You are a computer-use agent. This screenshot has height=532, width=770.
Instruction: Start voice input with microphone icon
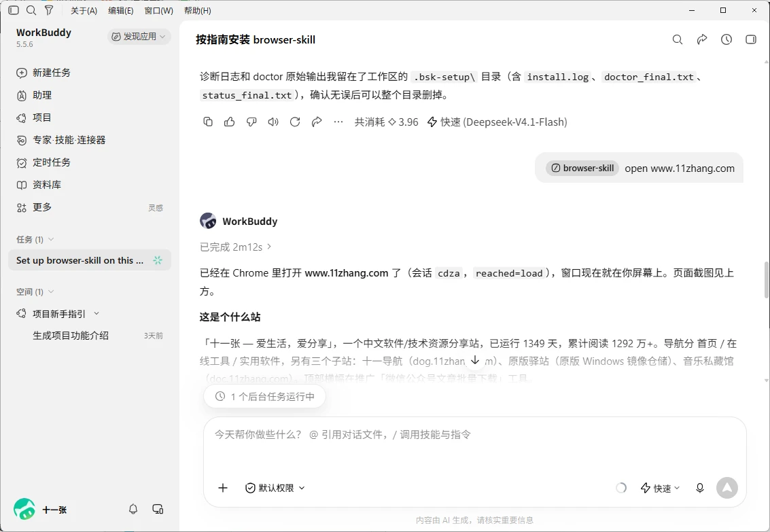700,488
